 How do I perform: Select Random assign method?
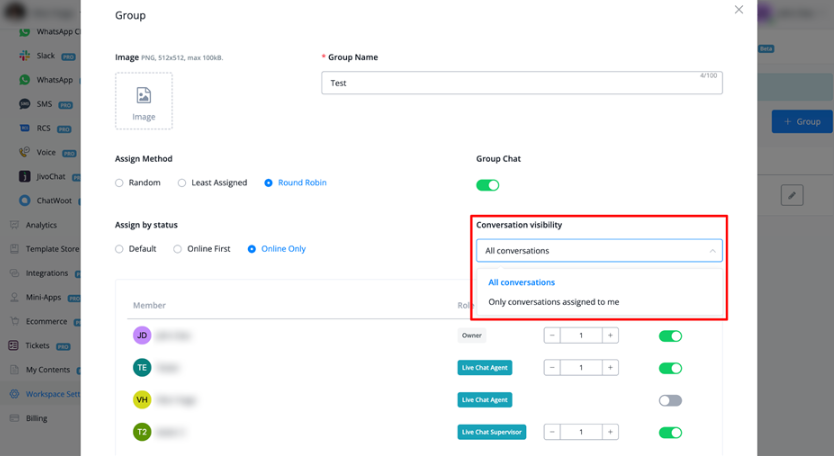pos(119,183)
